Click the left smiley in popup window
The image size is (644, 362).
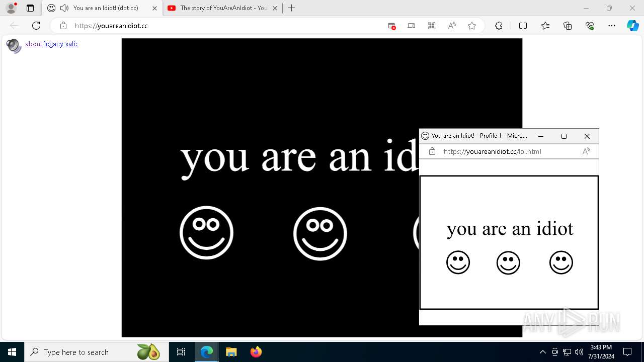pos(458,262)
